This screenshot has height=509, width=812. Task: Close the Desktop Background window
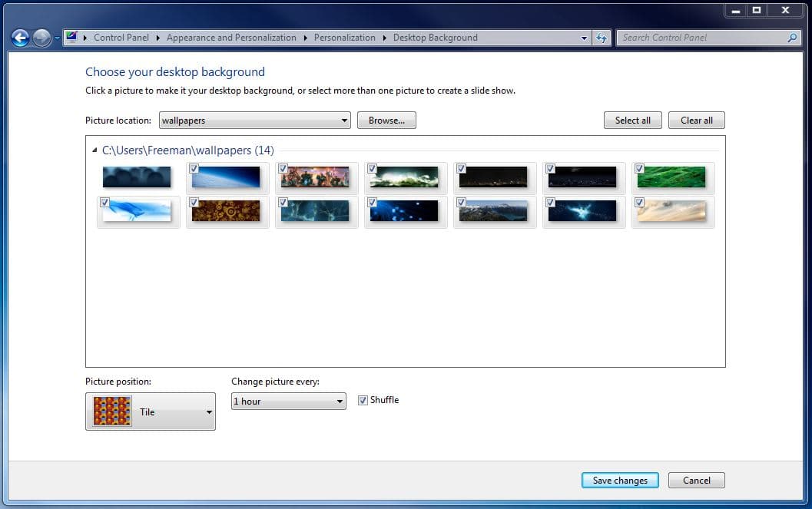(785, 10)
